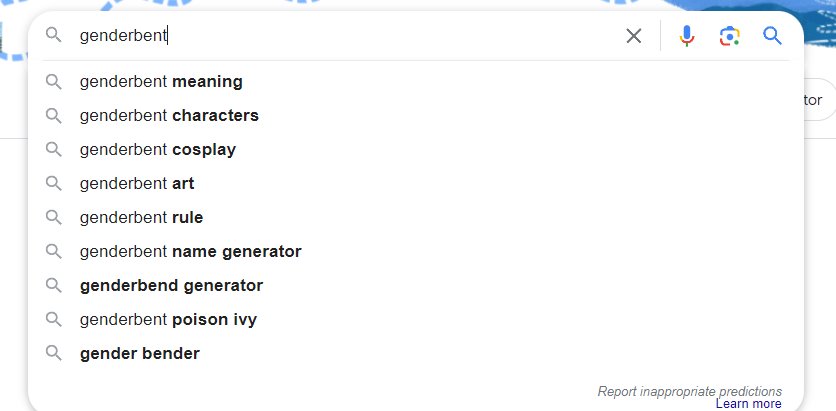The width and height of the screenshot is (836, 411).
Task: Choose the 'genderbent poison ivy' suggestion
Action: (168, 320)
